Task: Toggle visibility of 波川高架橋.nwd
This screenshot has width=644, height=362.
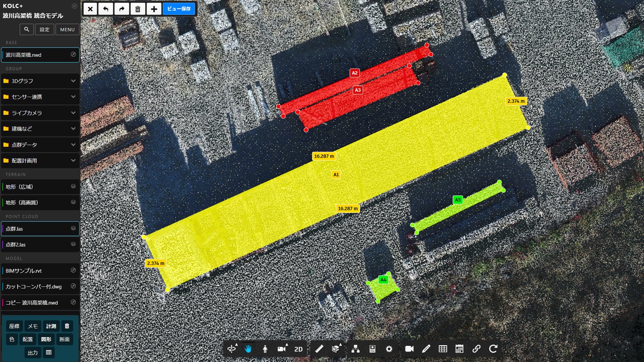Action: 73,54
